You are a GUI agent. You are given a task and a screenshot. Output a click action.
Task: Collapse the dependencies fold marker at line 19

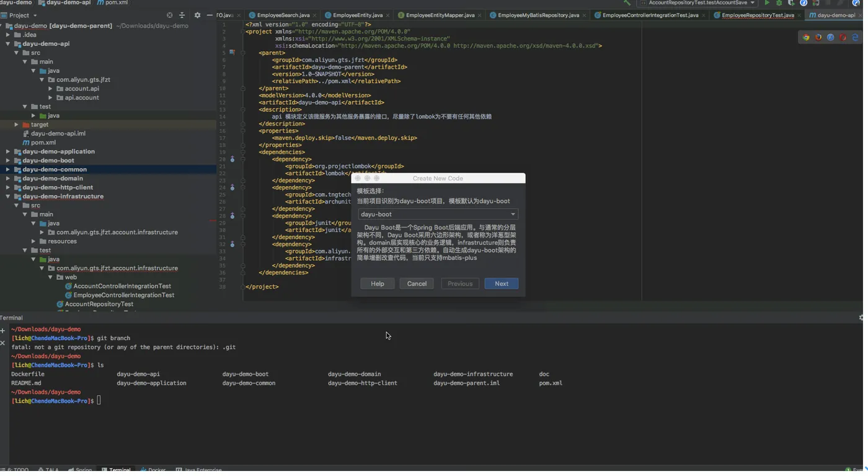tap(244, 153)
